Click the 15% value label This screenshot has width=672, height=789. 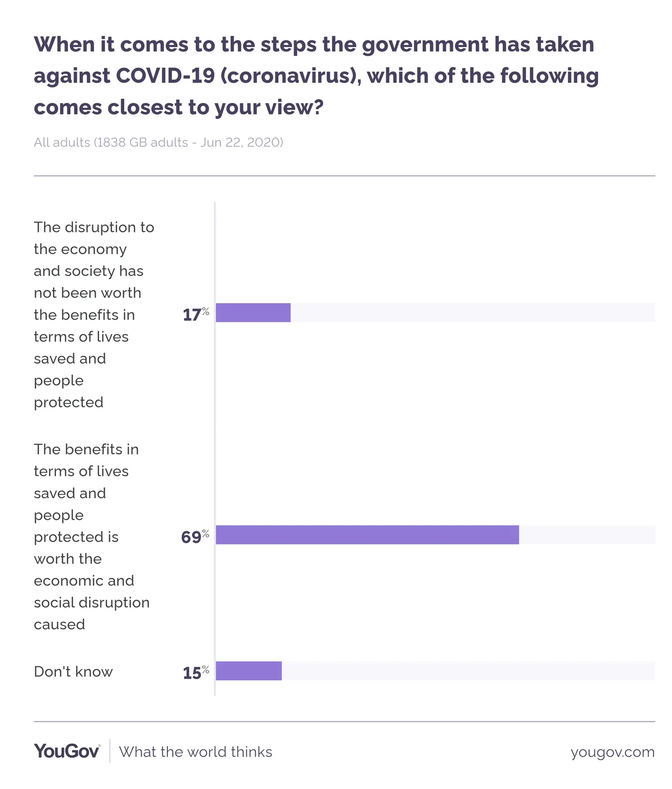(196, 672)
